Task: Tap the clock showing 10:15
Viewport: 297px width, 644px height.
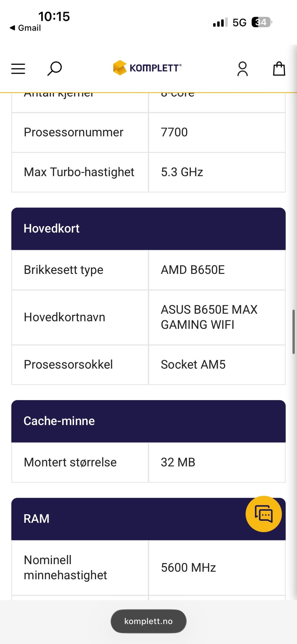Action: click(54, 16)
